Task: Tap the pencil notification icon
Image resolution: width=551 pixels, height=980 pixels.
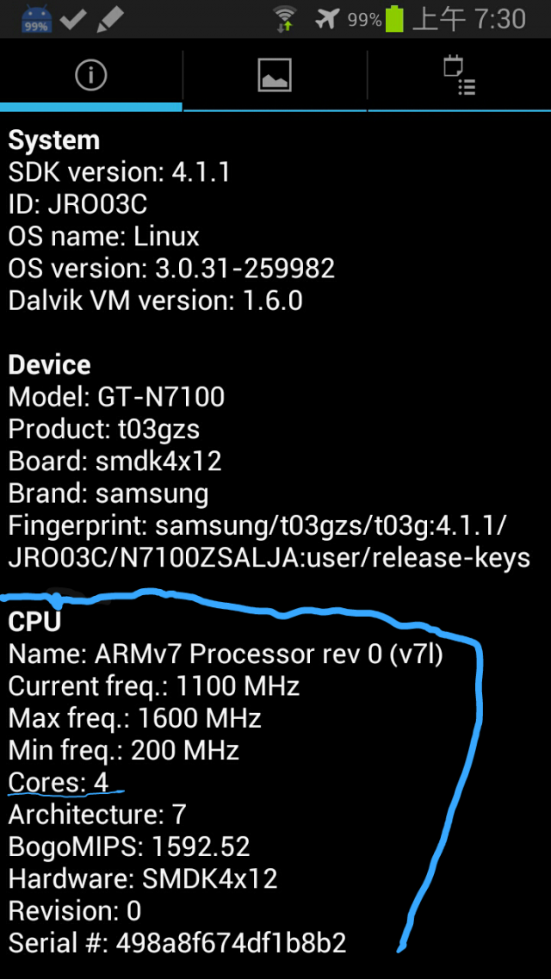Action: click(110, 19)
